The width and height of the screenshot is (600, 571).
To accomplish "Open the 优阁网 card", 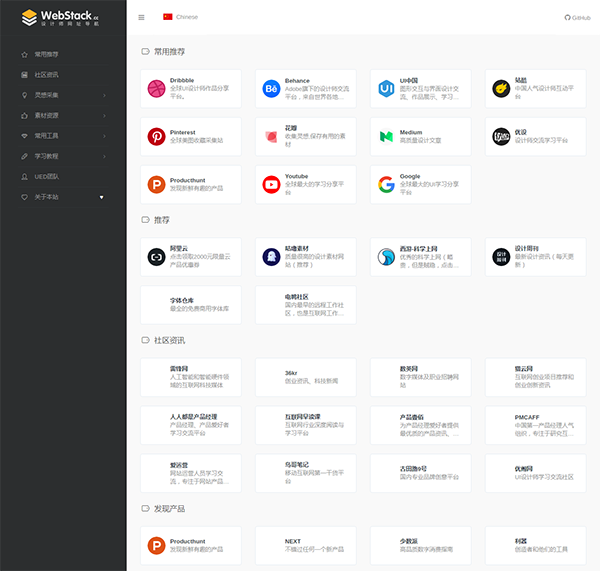I will (536, 473).
